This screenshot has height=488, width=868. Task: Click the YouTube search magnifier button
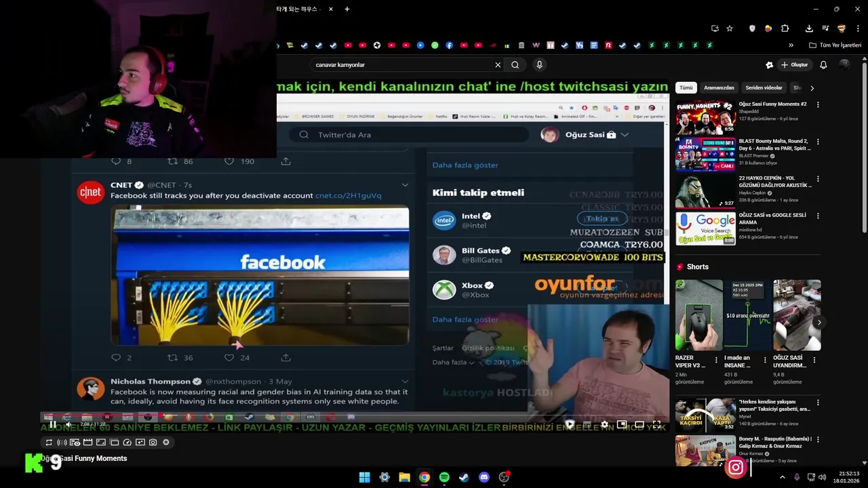[x=515, y=65]
